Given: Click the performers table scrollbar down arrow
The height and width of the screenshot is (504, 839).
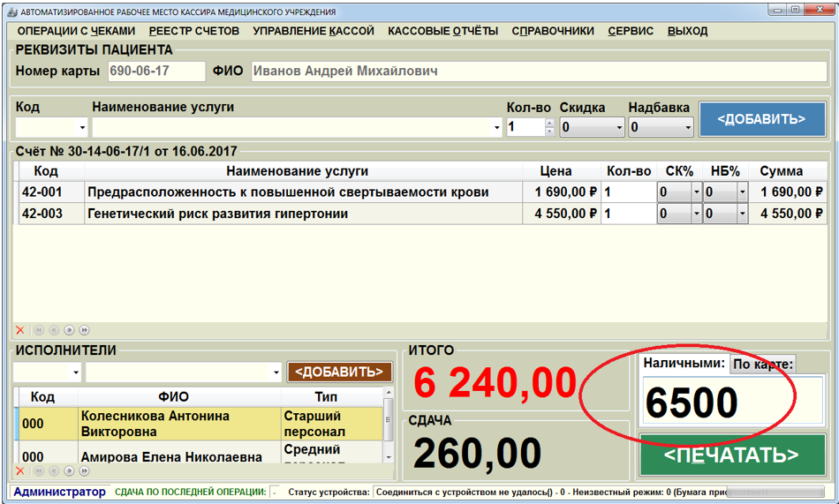Looking at the screenshot, I should click(x=389, y=457).
